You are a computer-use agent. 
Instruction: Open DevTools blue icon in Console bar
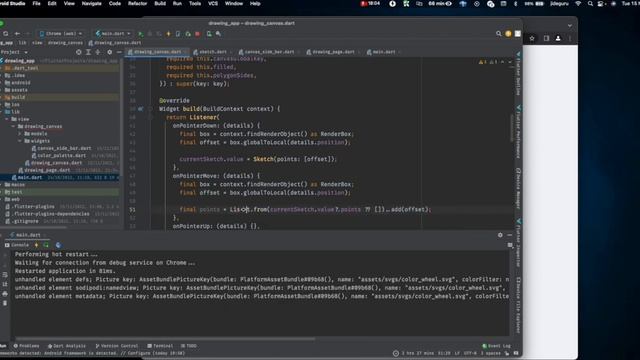tap(58, 245)
